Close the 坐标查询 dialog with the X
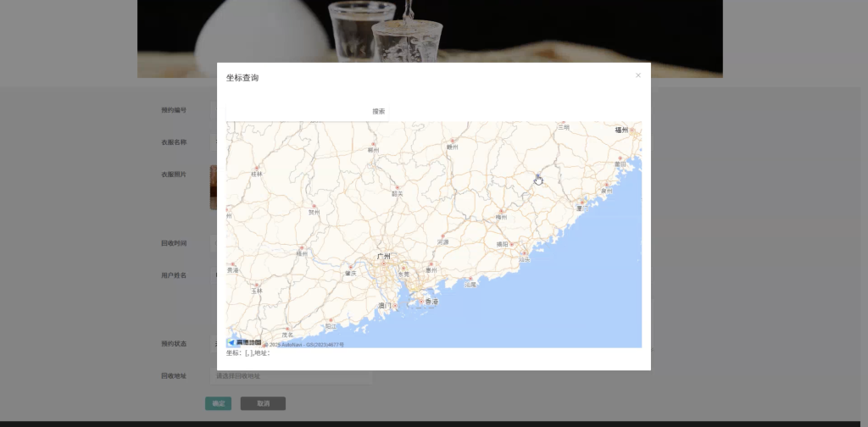The width and height of the screenshot is (868, 427). pos(637,75)
